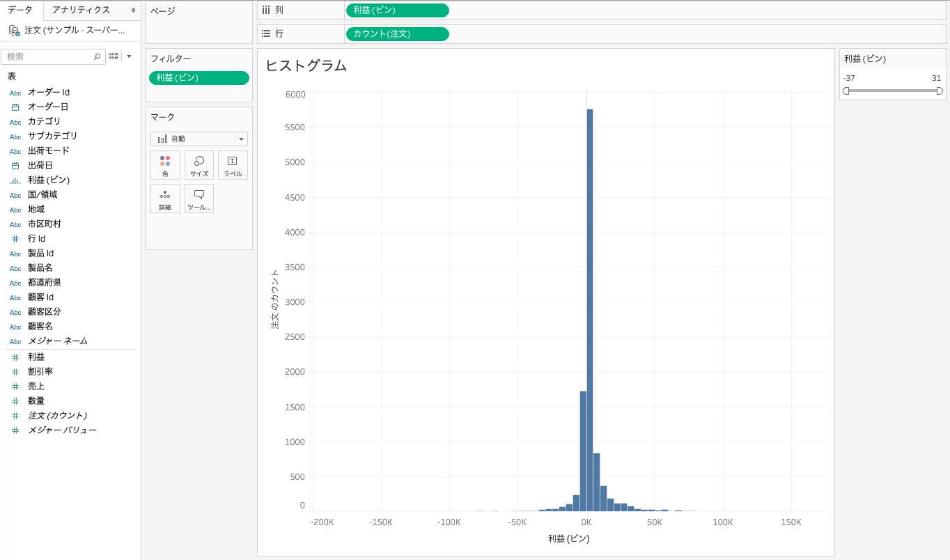Click the -37 minimum value of the filter
This screenshot has height=560, width=950.
coord(849,78)
